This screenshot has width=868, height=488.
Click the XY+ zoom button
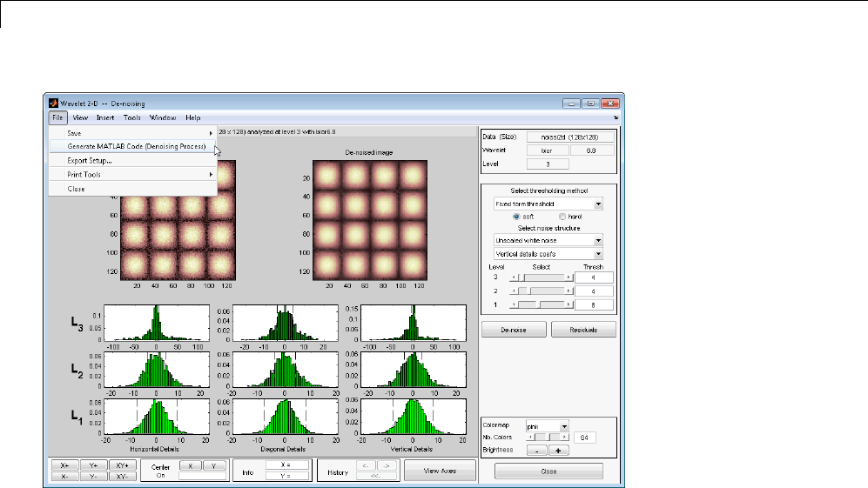click(122, 465)
